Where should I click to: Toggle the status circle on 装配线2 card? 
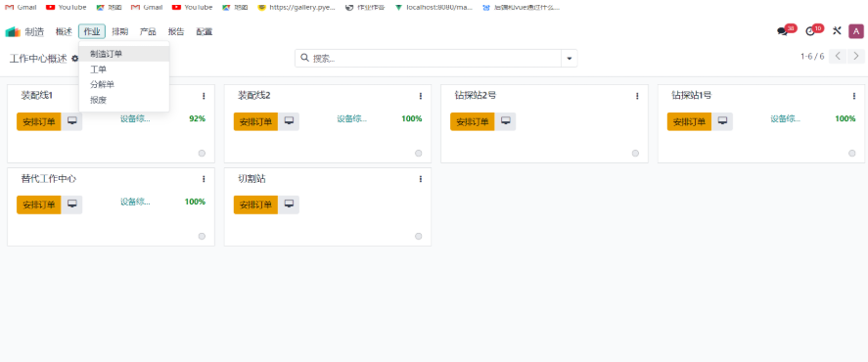click(419, 154)
